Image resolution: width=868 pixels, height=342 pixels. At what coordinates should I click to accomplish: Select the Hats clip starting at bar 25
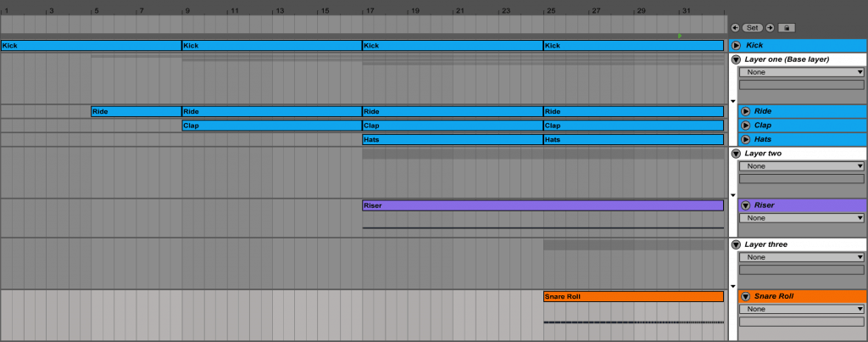pyautogui.click(x=634, y=139)
